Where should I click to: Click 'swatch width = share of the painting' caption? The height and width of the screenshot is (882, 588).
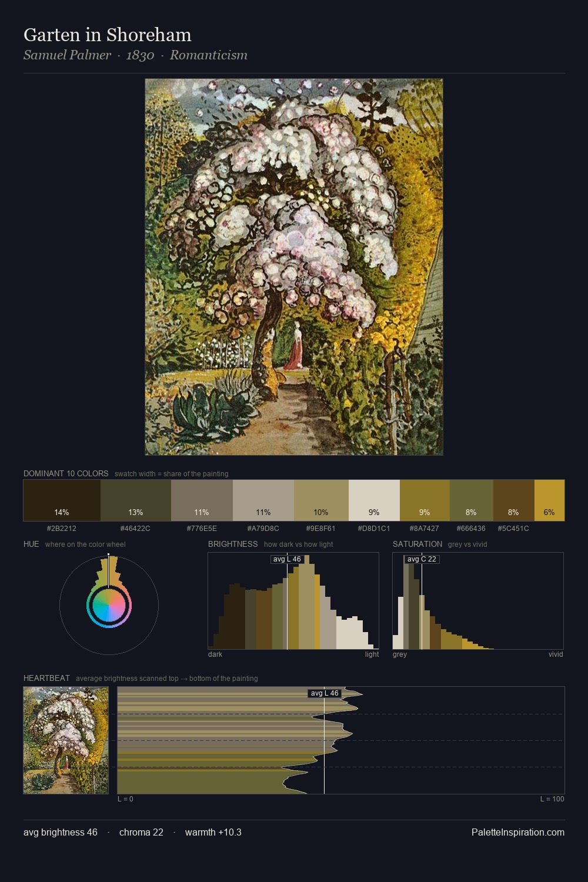[x=172, y=474]
